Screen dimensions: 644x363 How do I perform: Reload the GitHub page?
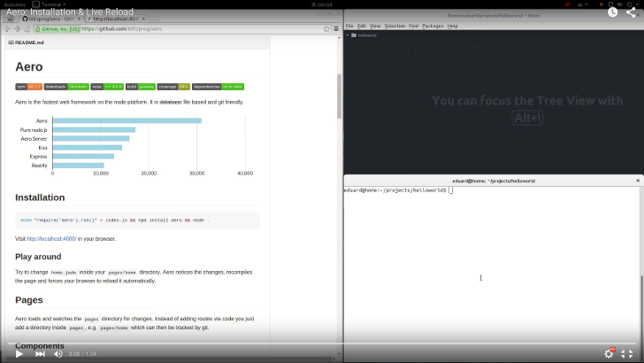[x=27, y=29]
